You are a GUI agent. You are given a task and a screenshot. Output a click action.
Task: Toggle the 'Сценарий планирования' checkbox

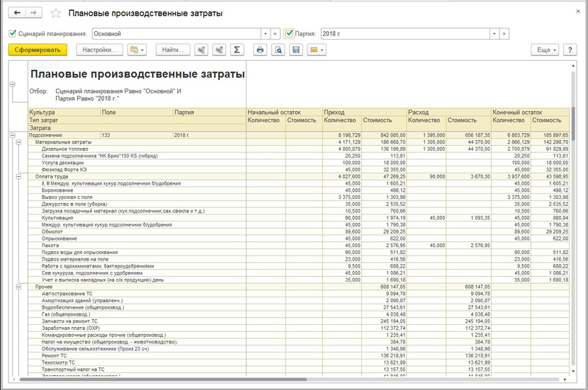point(13,33)
